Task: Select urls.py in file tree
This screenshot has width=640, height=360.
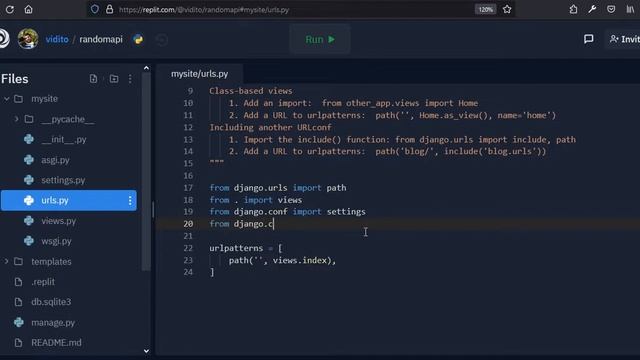Action: [69, 200]
